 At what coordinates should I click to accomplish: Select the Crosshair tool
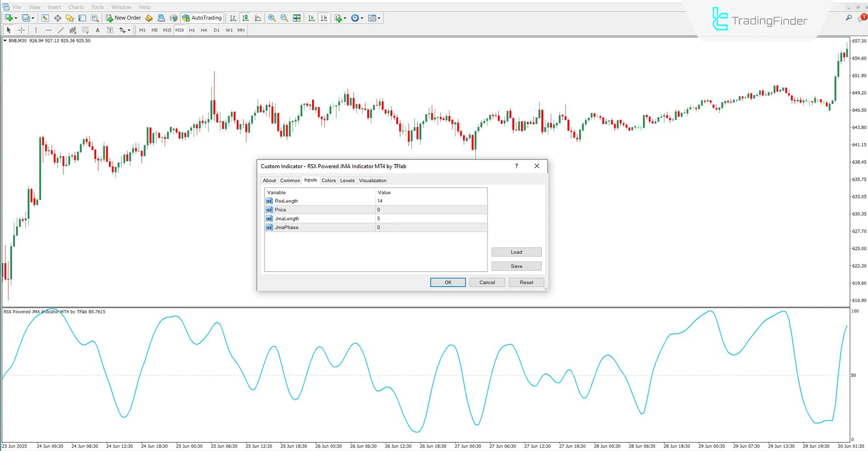pos(21,30)
